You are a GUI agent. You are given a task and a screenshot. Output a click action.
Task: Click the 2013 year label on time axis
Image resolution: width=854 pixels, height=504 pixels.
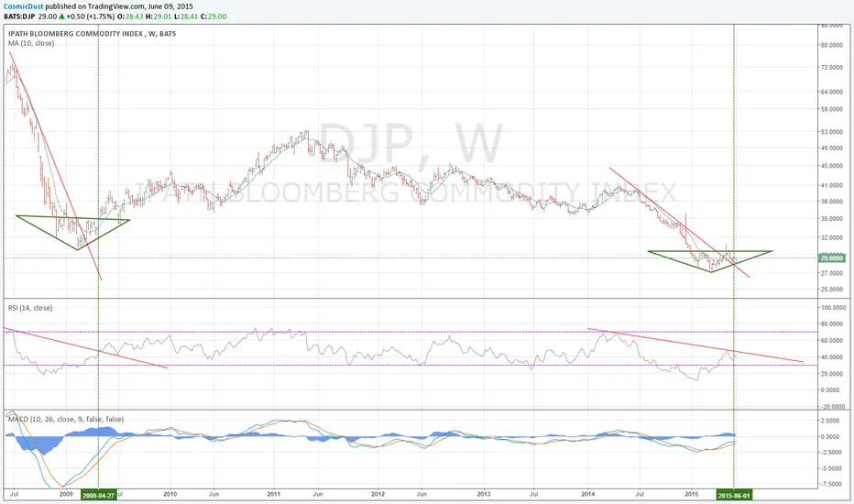point(484,495)
